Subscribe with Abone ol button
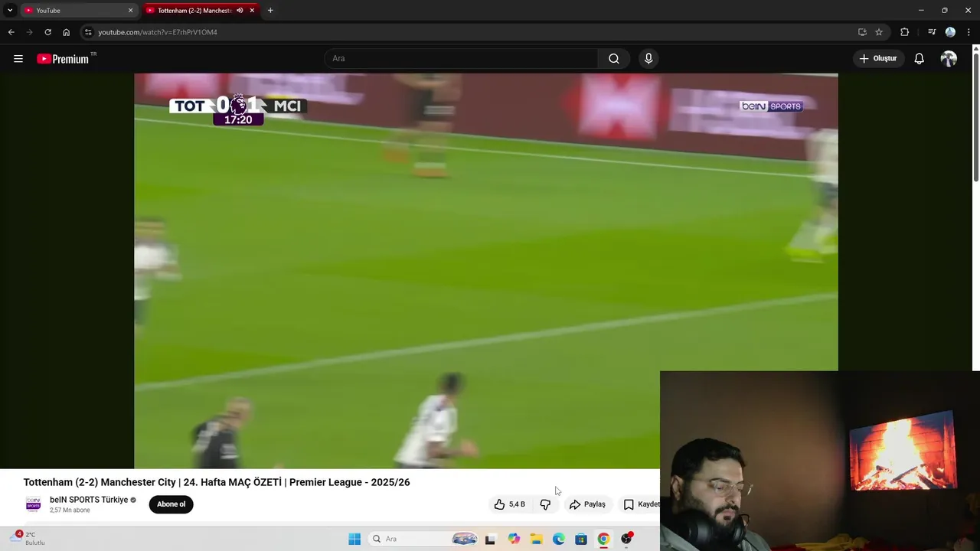 171,504
